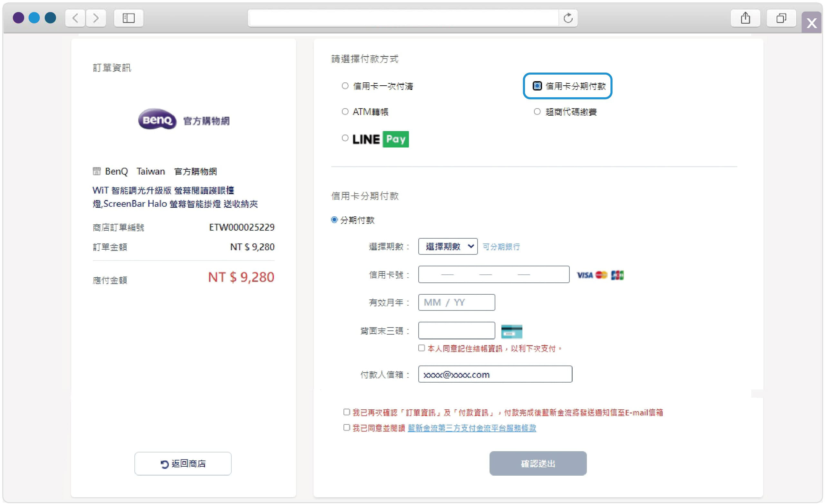The image size is (825, 504).
Task: Click order number ETW000025229
Action: click(242, 228)
